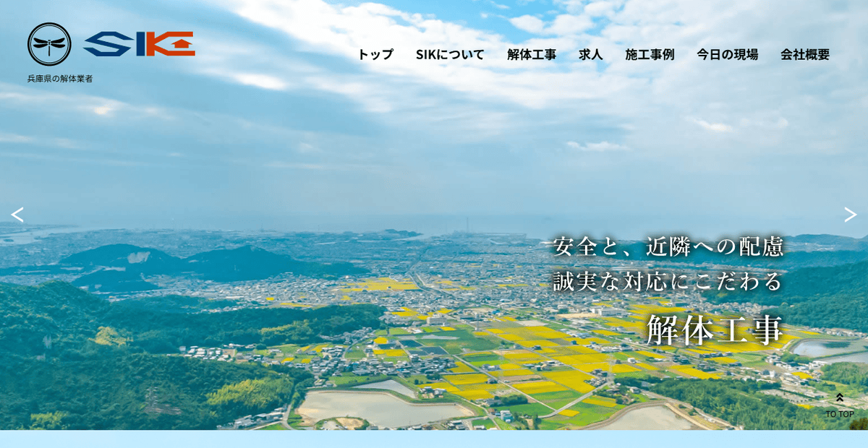Open the SIKについて page

(x=451, y=54)
